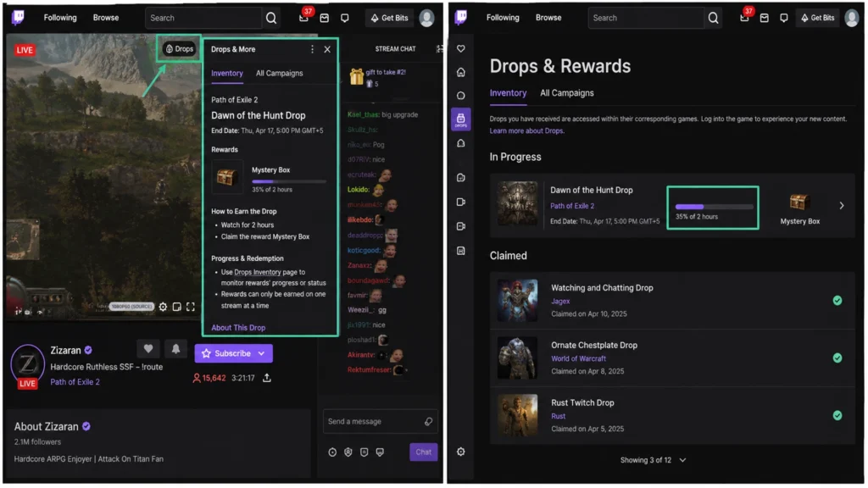
Task: Open the envelope inbox icon in right window
Action: (764, 18)
